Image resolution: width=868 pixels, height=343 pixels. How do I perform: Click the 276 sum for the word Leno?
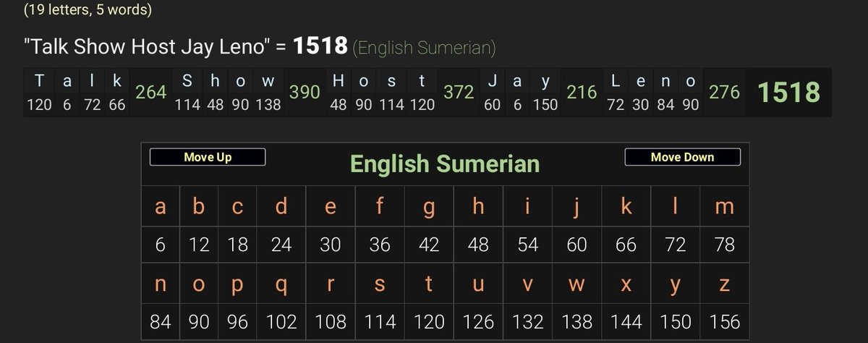point(724,93)
